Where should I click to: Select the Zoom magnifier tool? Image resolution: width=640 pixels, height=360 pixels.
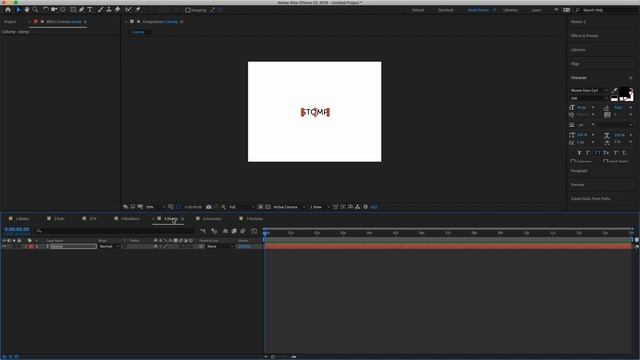[36, 9]
